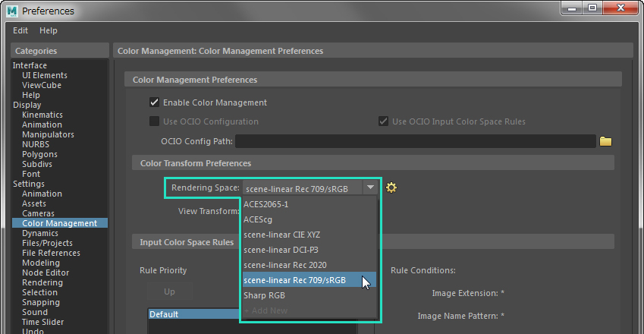
Task: Choose ACEScg rendering space
Action: click(x=309, y=219)
